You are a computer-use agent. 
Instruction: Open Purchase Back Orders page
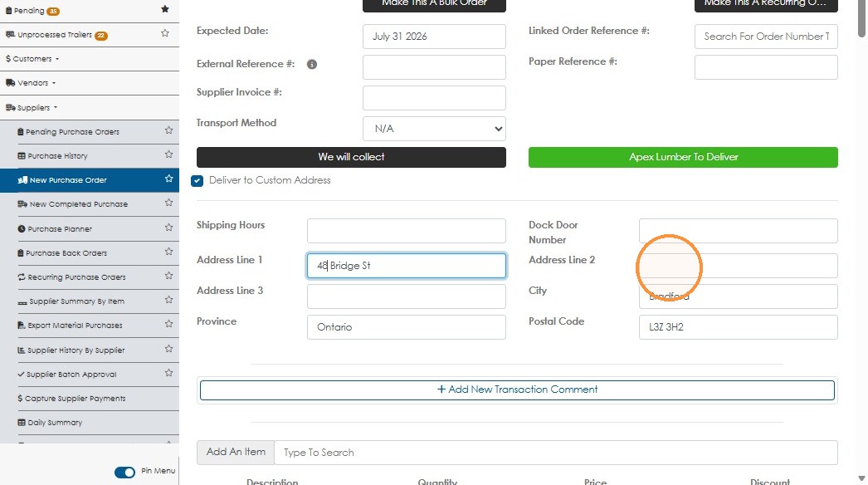tap(66, 253)
